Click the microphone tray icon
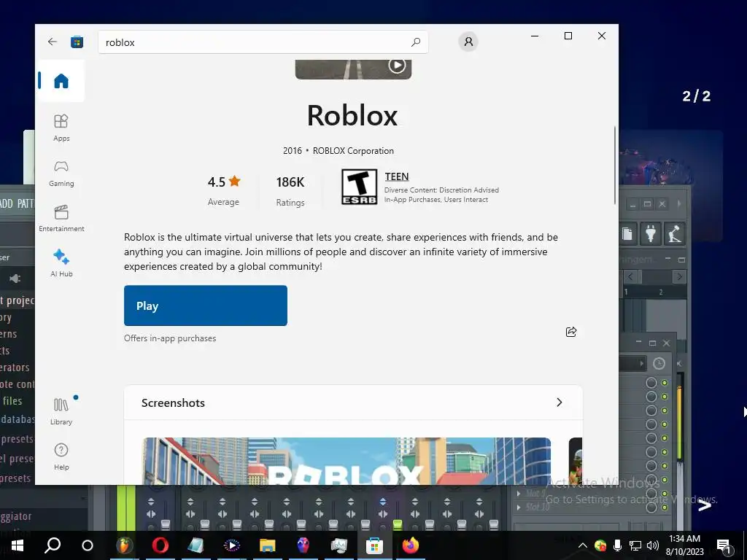The width and height of the screenshot is (747, 560). click(617, 545)
